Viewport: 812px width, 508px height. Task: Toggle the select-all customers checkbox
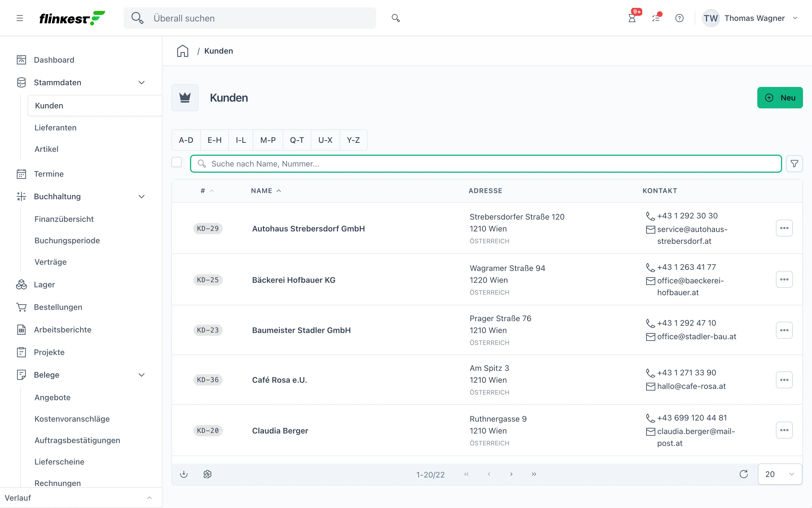[176, 162]
